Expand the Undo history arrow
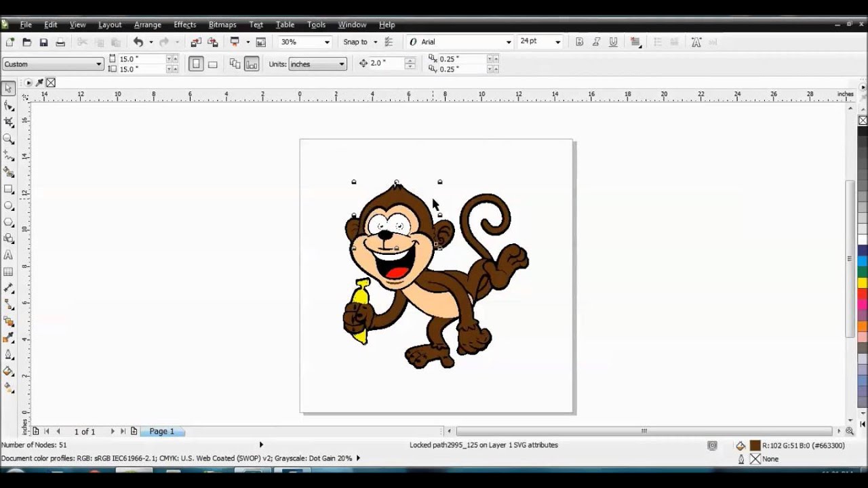The width and height of the screenshot is (868, 488). (151, 42)
